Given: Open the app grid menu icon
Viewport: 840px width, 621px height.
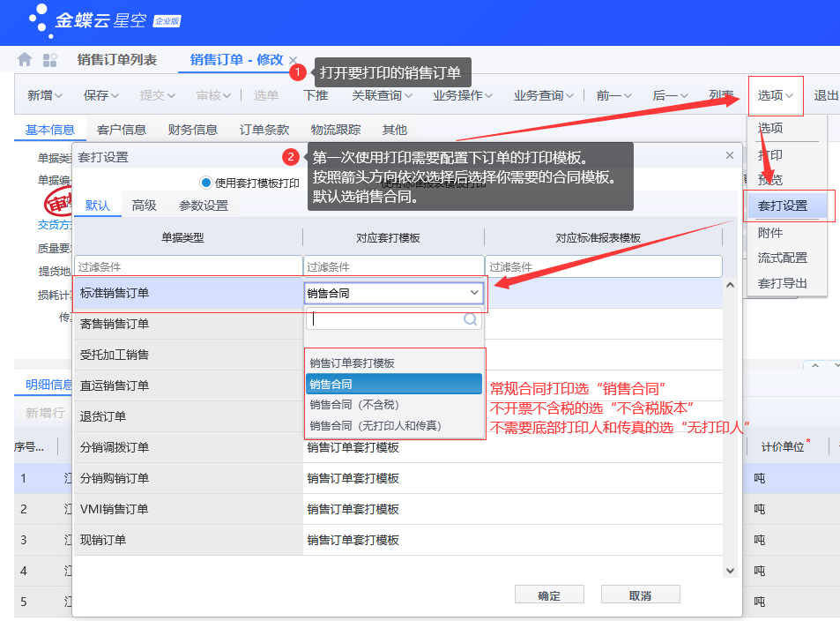Looking at the screenshot, I should click(x=50, y=59).
